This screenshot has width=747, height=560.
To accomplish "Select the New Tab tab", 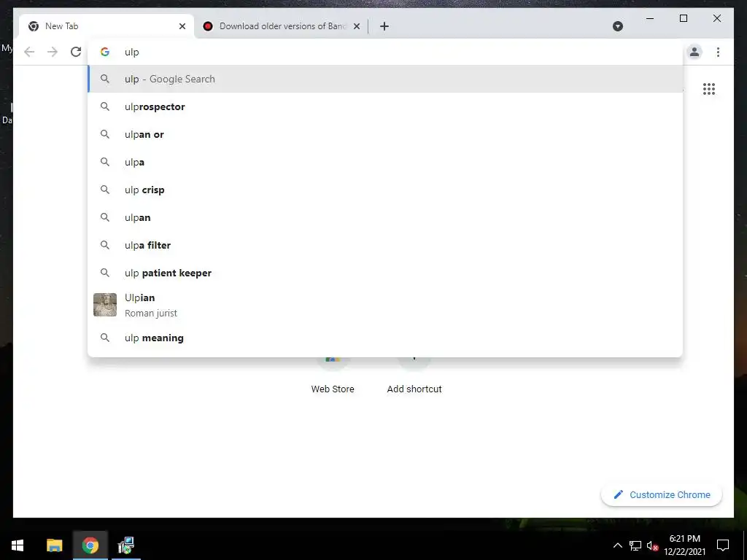I will (107, 26).
